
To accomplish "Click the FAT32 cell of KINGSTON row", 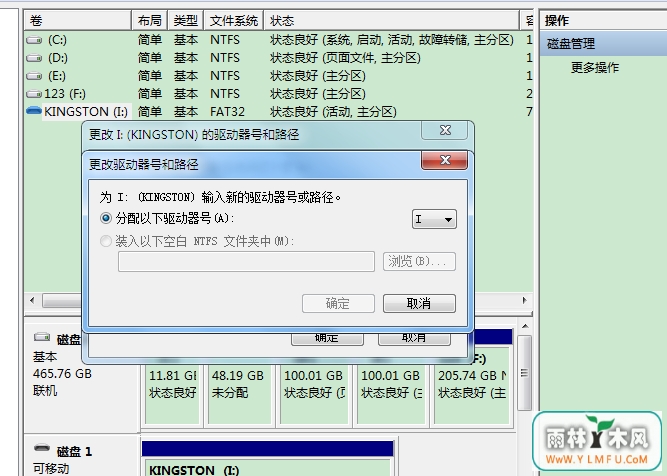I will (x=227, y=112).
